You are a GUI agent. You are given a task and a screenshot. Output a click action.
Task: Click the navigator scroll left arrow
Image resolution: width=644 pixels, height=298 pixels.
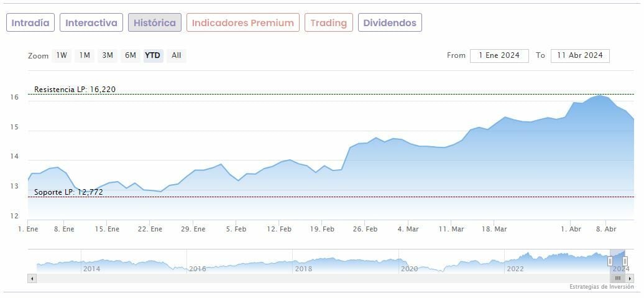tap(32, 279)
